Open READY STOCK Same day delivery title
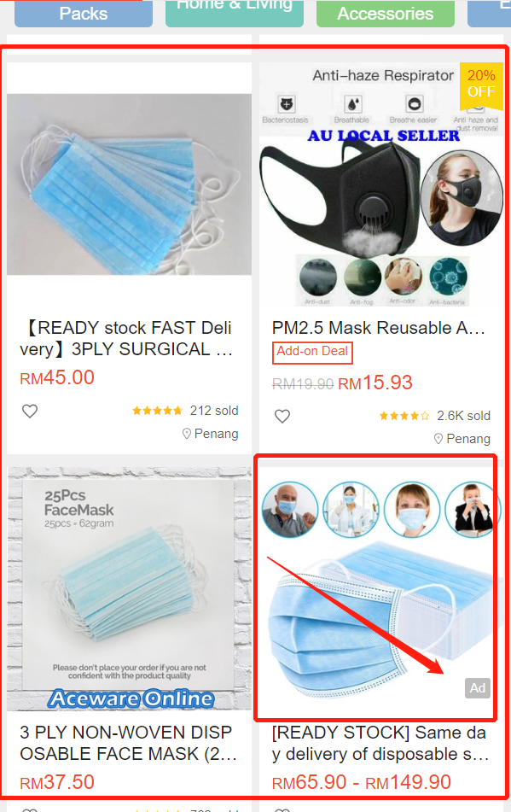The height and width of the screenshot is (812, 511). 380,743
